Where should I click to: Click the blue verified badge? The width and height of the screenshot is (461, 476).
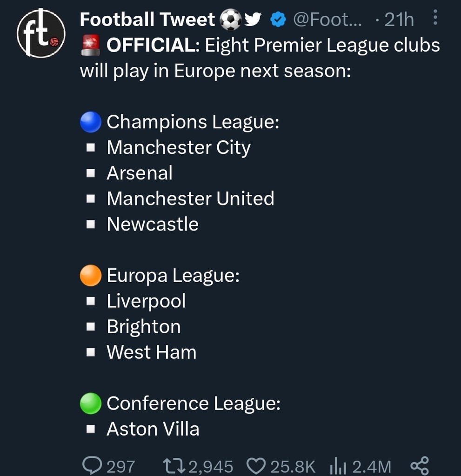pyautogui.click(x=278, y=20)
